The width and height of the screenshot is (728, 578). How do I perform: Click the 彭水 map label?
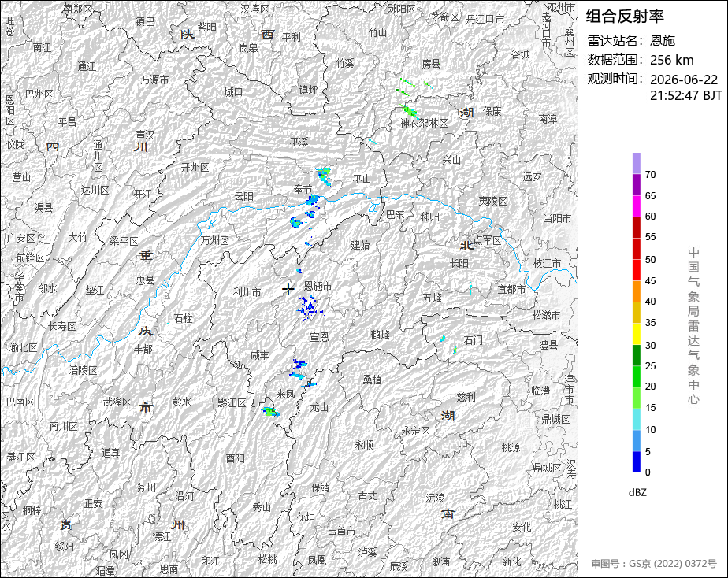(181, 402)
